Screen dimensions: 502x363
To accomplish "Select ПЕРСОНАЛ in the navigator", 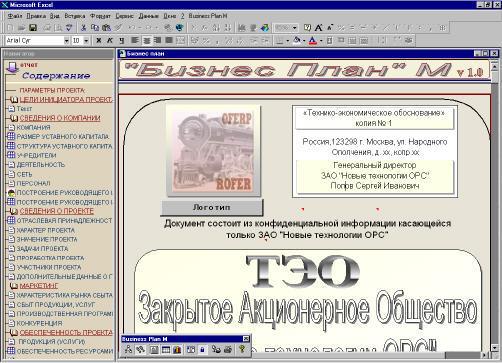I will [33, 183].
